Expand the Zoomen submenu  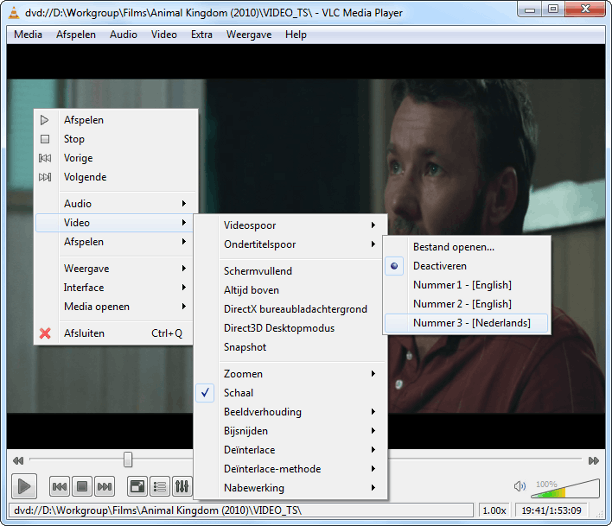click(x=291, y=374)
